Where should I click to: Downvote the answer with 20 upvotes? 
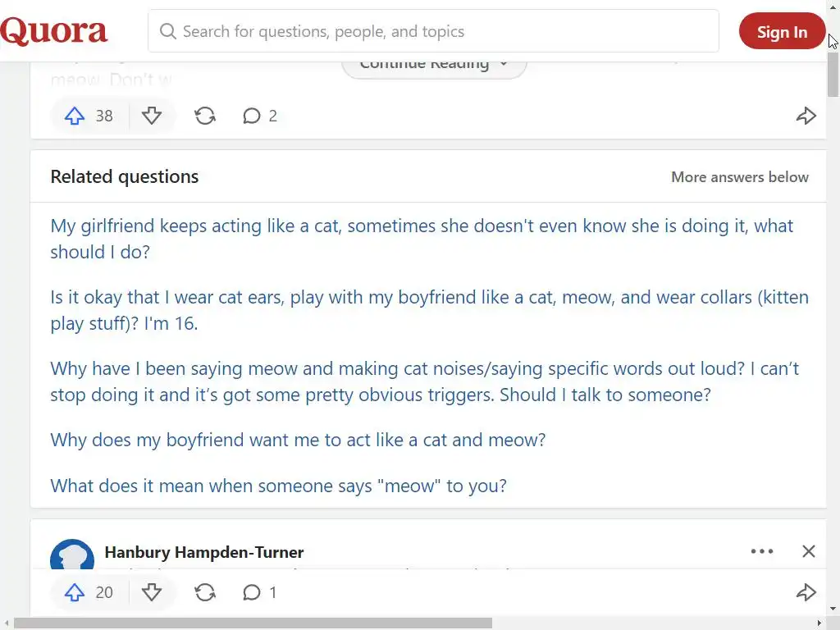pyautogui.click(x=152, y=592)
